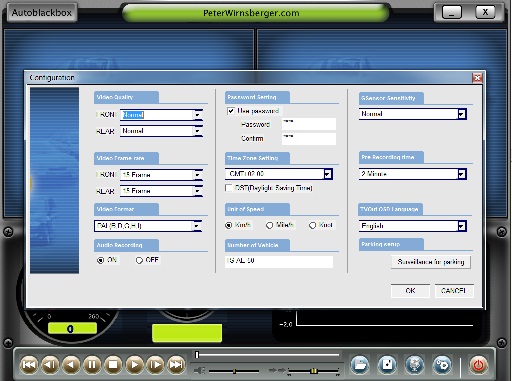Click the Autoblackbox title label
512x381 pixels.
click(x=42, y=13)
